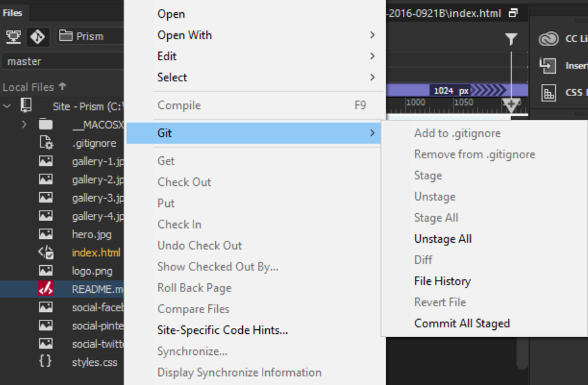
Task: Click the remote server connection icon
Action: [x=13, y=37]
